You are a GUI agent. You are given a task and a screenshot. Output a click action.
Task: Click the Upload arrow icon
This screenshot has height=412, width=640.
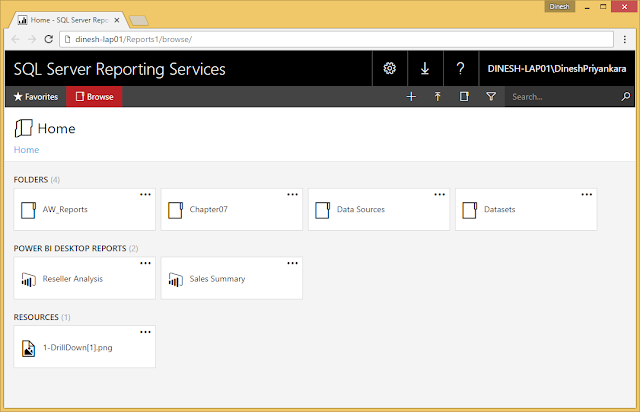pos(438,97)
